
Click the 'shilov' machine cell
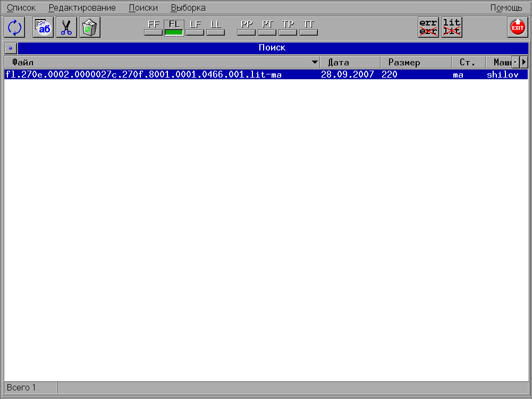pos(503,74)
